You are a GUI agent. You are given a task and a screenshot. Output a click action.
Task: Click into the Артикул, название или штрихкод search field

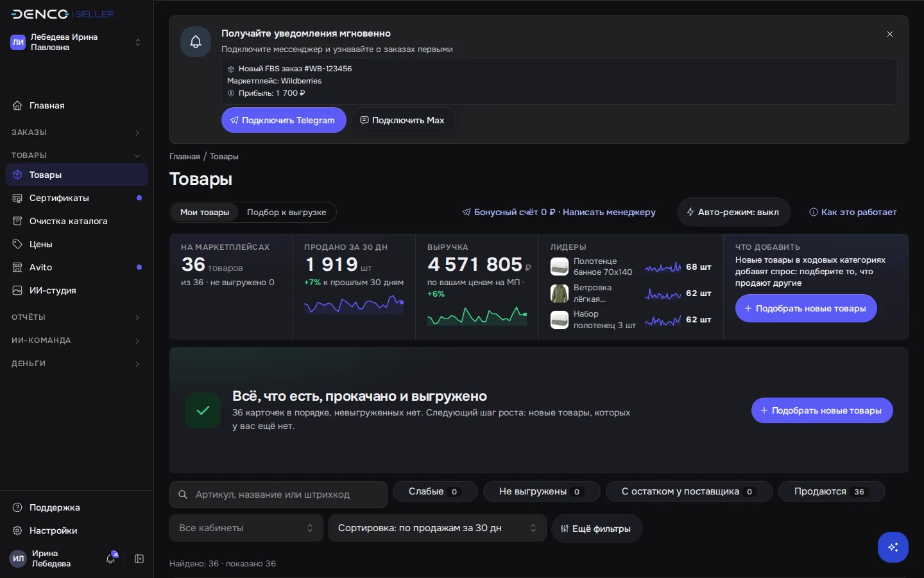click(x=278, y=495)
